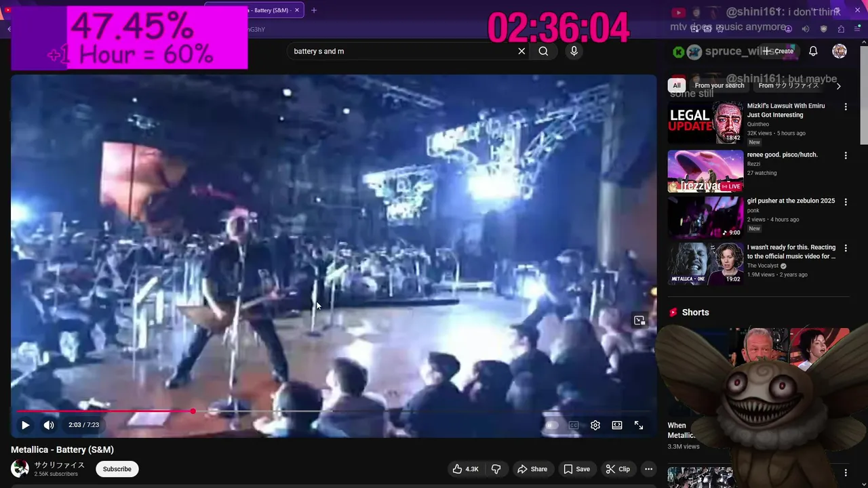
Task: Click the magnifier search button
Action: (543, 51)
